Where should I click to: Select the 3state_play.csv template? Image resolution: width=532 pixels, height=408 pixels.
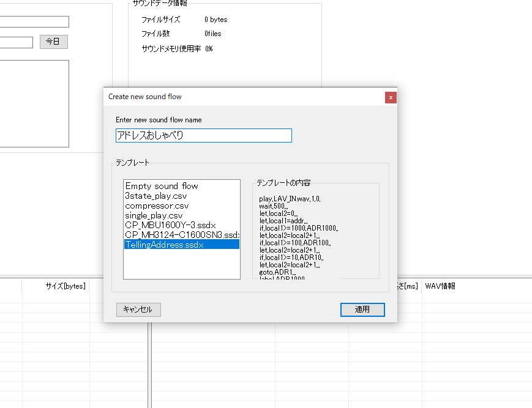pos(156,196)
